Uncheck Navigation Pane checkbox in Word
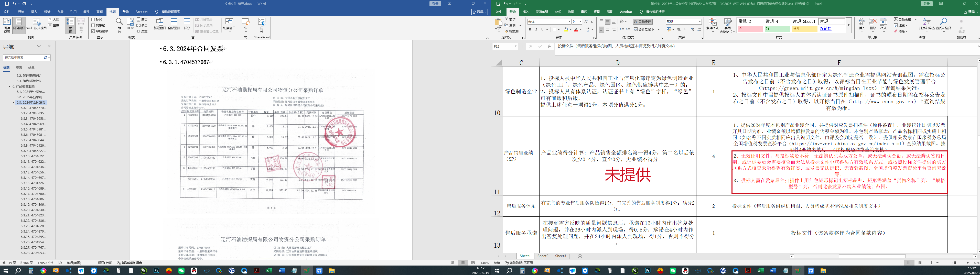 tap(93, 31)
